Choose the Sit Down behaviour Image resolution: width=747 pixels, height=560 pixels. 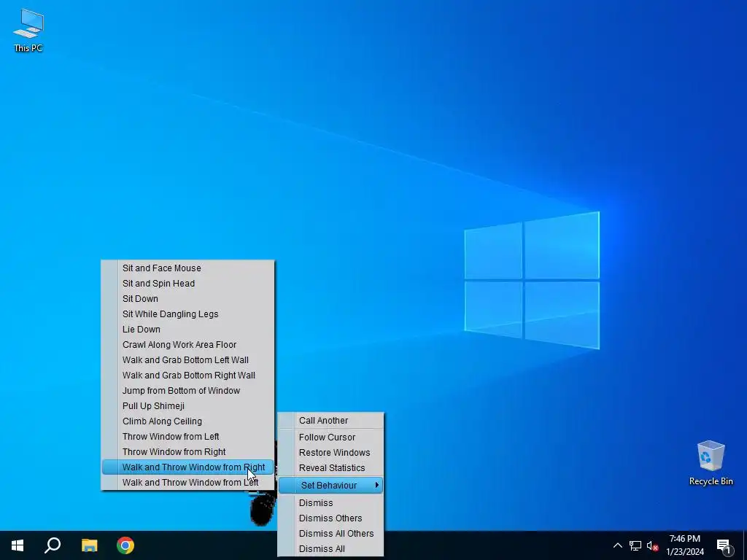tap(187, 298)
